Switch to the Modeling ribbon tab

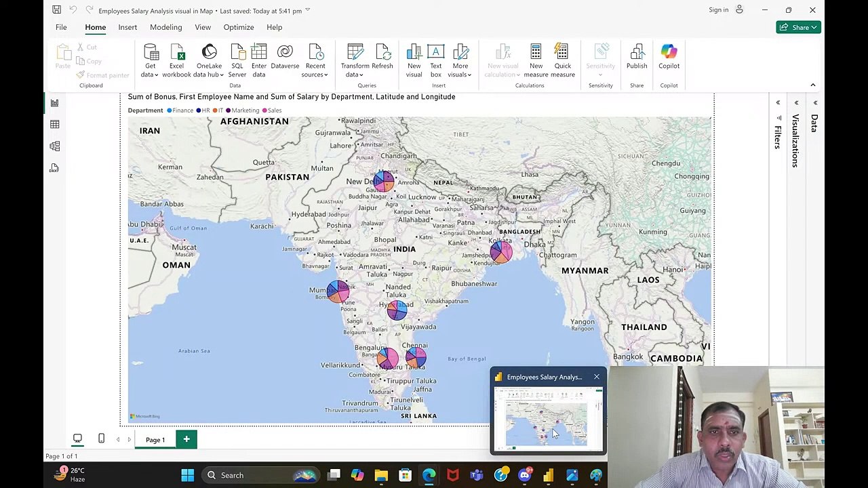pyautogui.click(x=165, y=27)
